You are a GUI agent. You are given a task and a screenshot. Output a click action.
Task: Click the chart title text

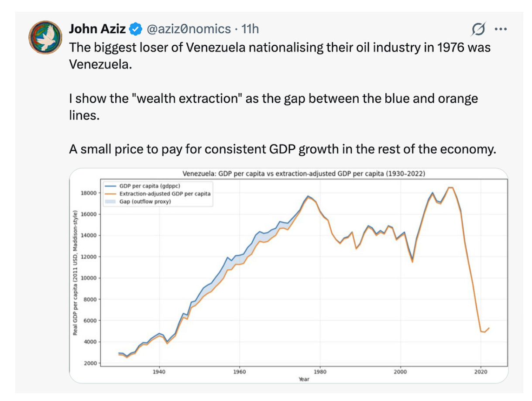pos(304,173)
